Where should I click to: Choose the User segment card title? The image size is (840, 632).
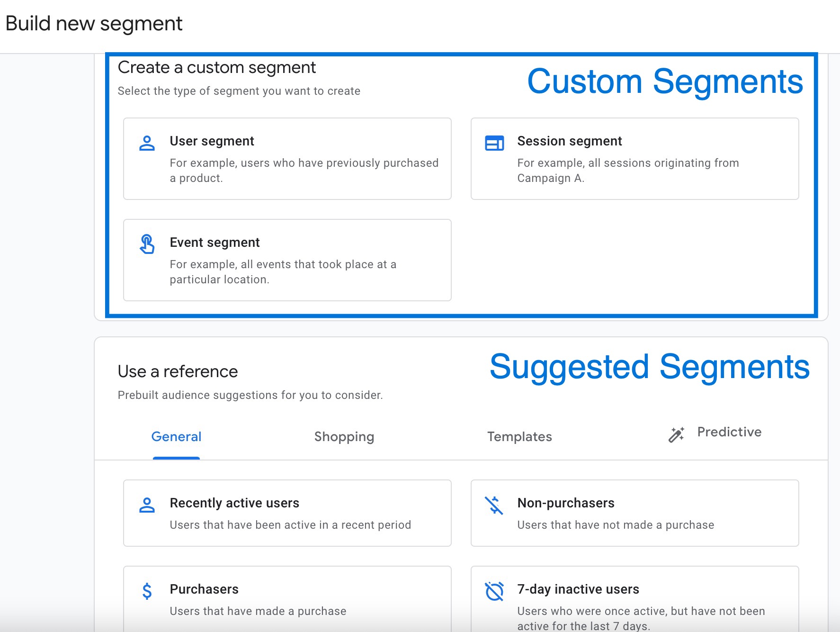pyautogui.click(x=212, y=141)
